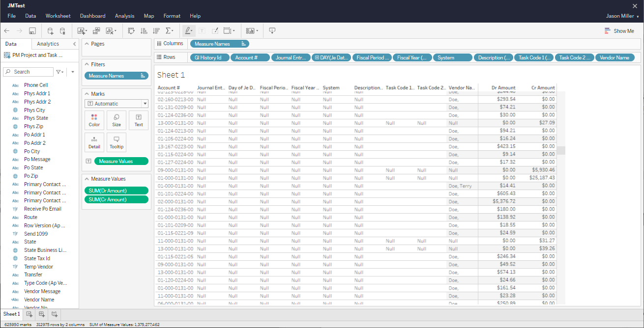Click the Highlight pen toolbar icon

tap(188, 31)
